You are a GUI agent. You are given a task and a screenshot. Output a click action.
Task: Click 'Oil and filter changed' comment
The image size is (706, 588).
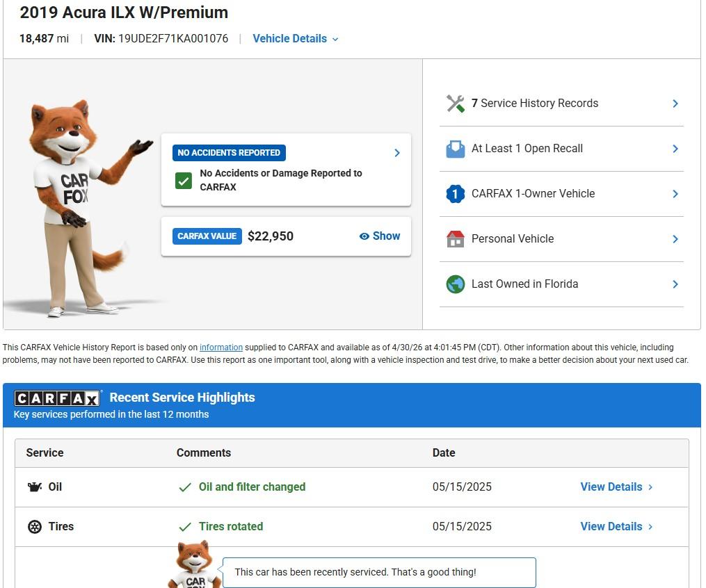coord(252,487)
